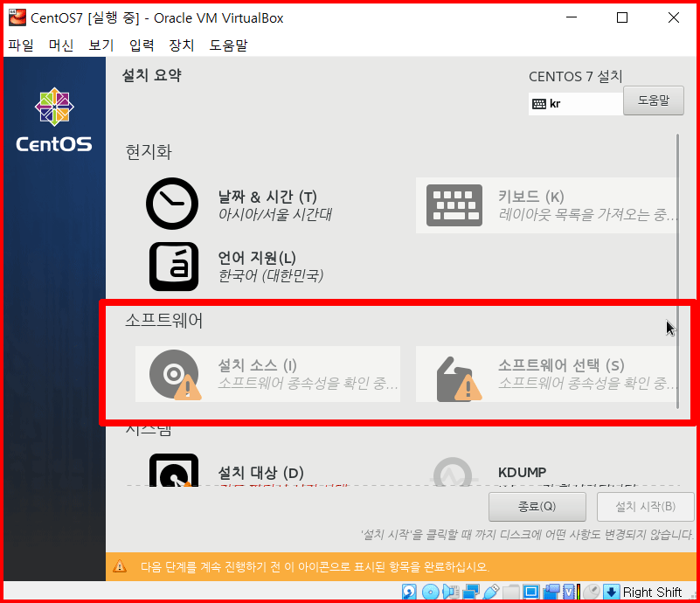This screenshot has width=700, height=603.
Task: Open the VirtualBox 도움말 menu
Action: point(228,45)
